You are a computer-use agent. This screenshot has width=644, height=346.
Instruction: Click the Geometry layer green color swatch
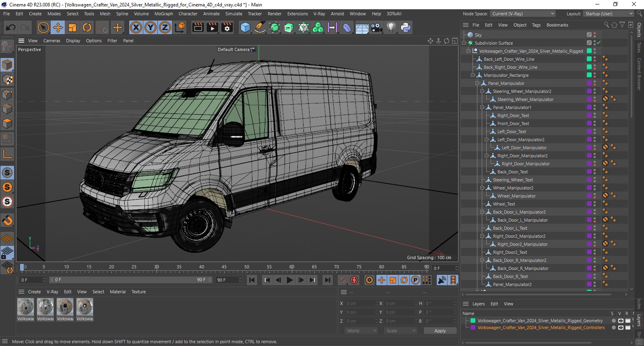pos(473,321)
